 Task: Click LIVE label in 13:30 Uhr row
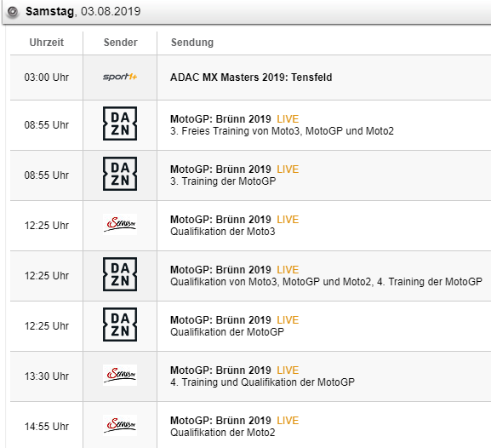288,370
